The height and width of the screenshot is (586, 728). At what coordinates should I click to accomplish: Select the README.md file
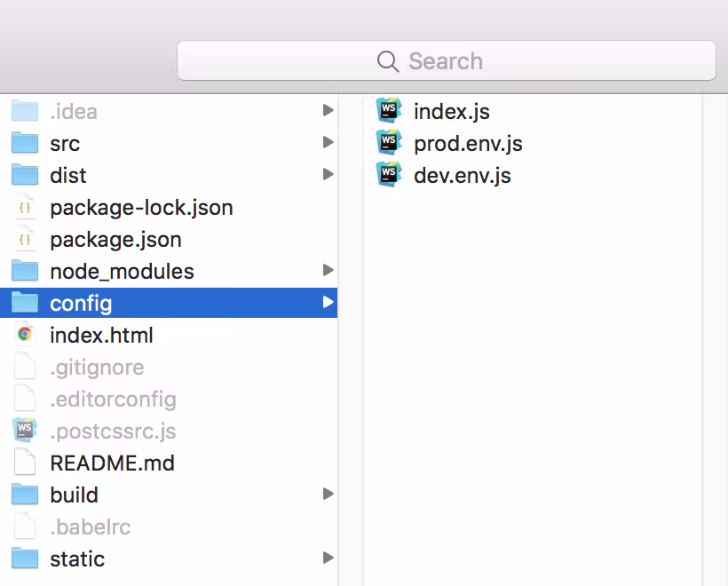point(112,463)
